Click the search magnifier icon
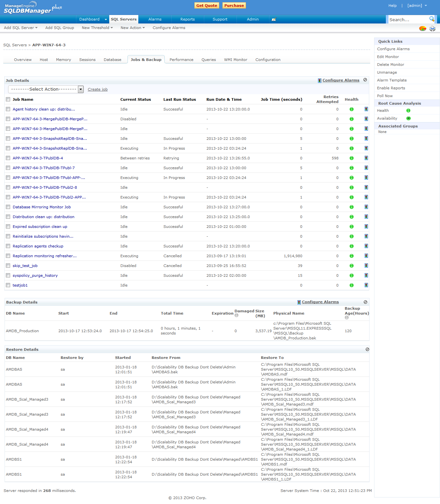This screenshot has width=440, height=504. pyautogui.click(x=432, y=19)
